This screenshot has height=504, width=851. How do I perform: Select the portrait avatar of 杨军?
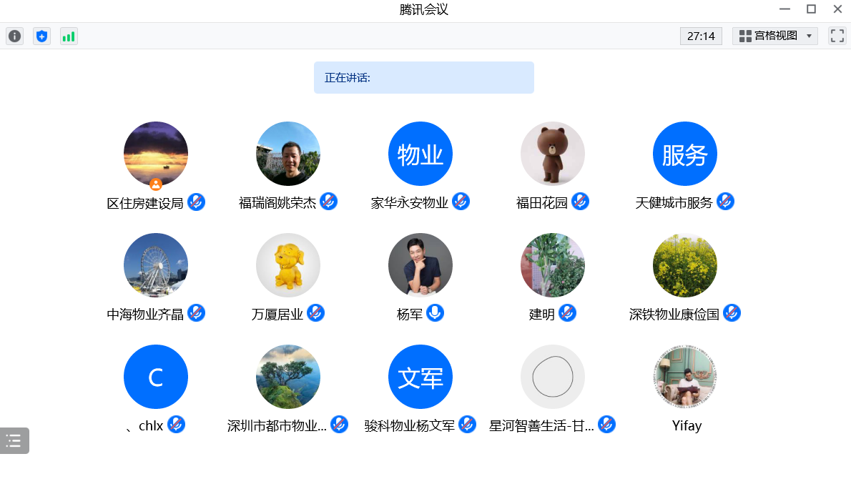tap(420, 265)
